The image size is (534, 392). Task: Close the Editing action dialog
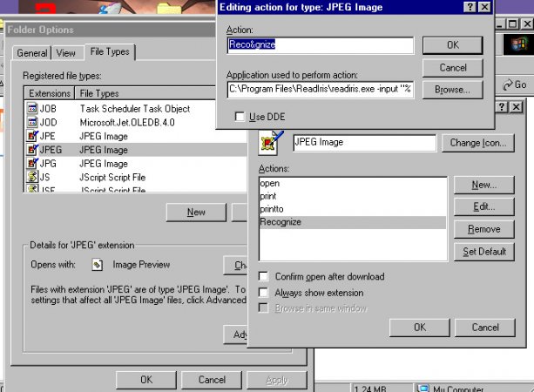[484, 7]
